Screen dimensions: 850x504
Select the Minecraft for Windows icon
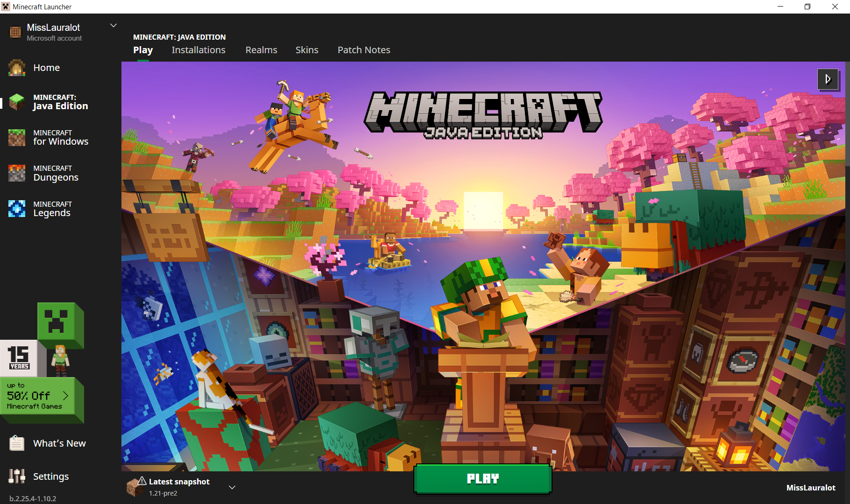(17, 138)
